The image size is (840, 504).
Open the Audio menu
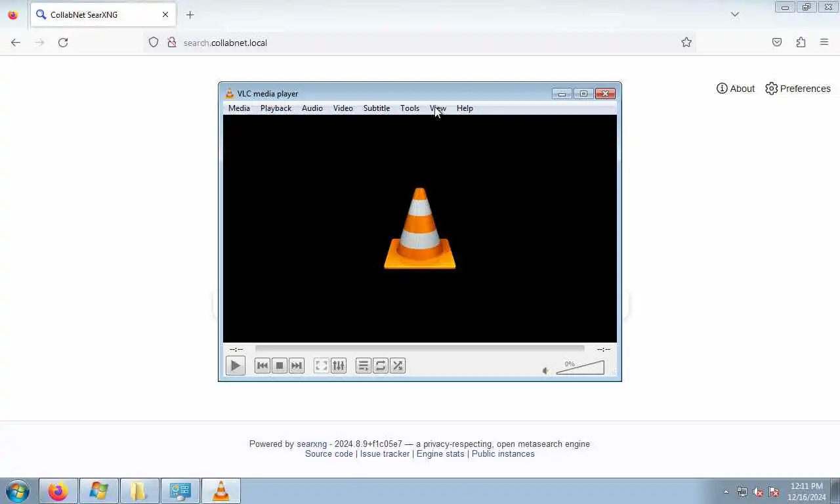[312, 108]
